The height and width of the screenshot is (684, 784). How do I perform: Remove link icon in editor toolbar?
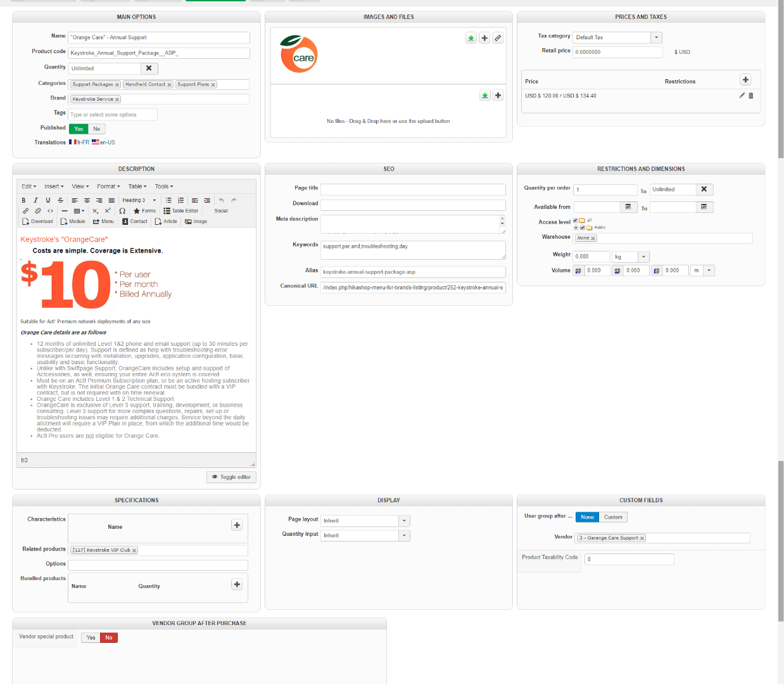pos(38,211)
